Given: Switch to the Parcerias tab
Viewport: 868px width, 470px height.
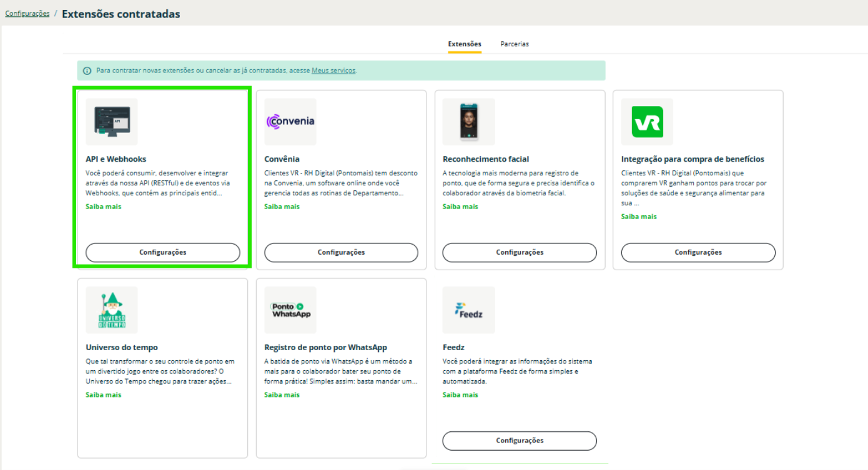Looking at the screenshot, I should [x=514, y=44].
